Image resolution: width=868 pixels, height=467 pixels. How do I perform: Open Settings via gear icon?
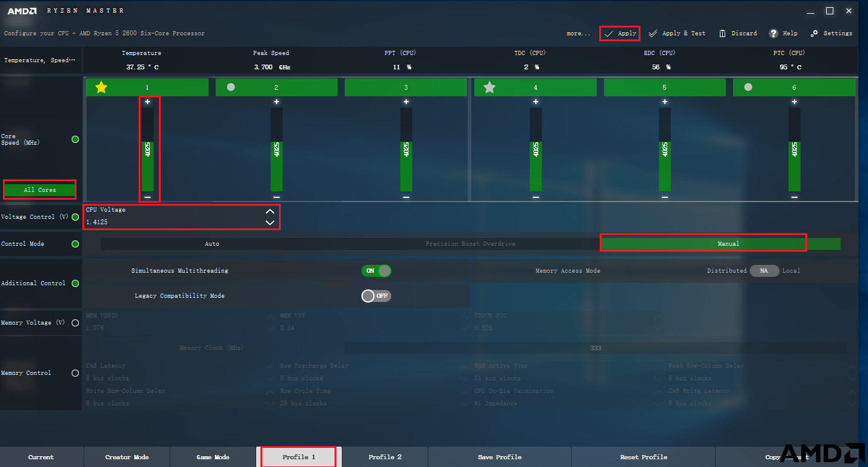point(814,33)
